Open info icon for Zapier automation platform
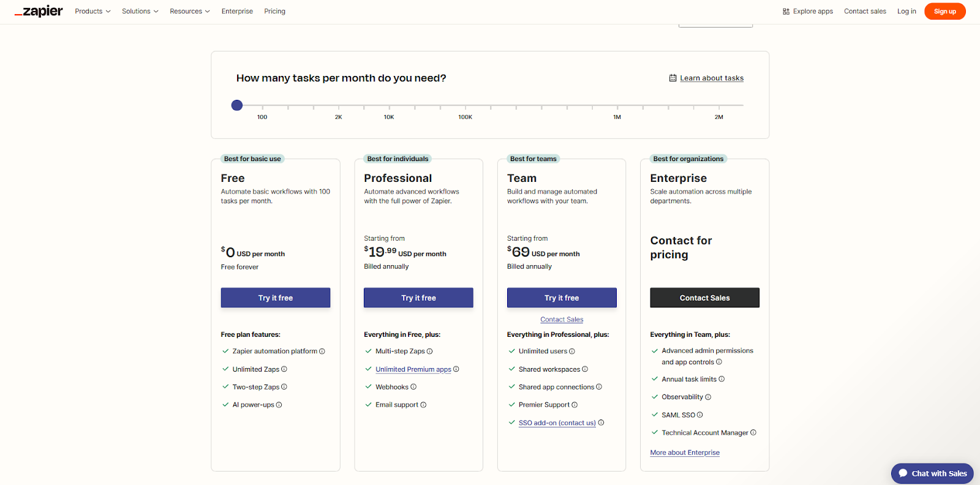980x485 pixels. click(322, 352)
